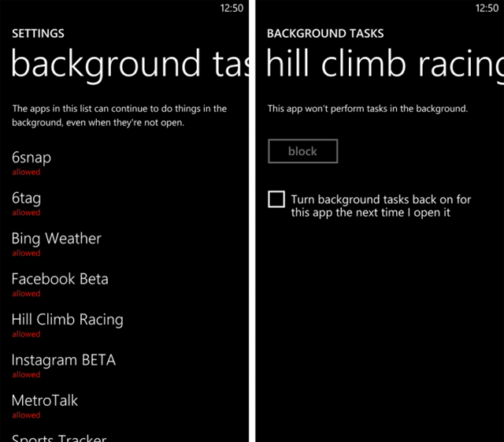This screenshot has width=504, height=442.
Task: Click the large 'background tasks' page title
Action: click(130, 65)
